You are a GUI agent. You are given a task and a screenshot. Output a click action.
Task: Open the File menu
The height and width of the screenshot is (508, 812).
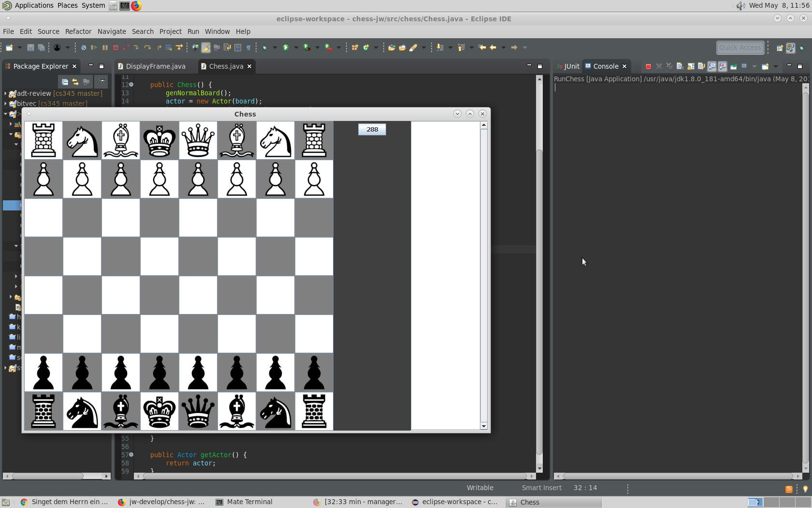(x=8, y=31)
